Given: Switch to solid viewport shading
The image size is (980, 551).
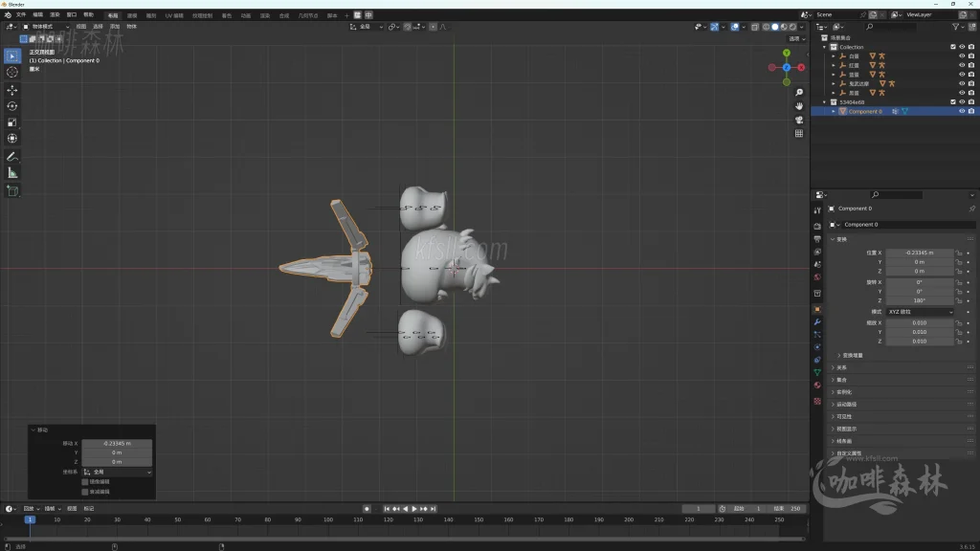Looking at the screenshot, I should tap(774, 27).
